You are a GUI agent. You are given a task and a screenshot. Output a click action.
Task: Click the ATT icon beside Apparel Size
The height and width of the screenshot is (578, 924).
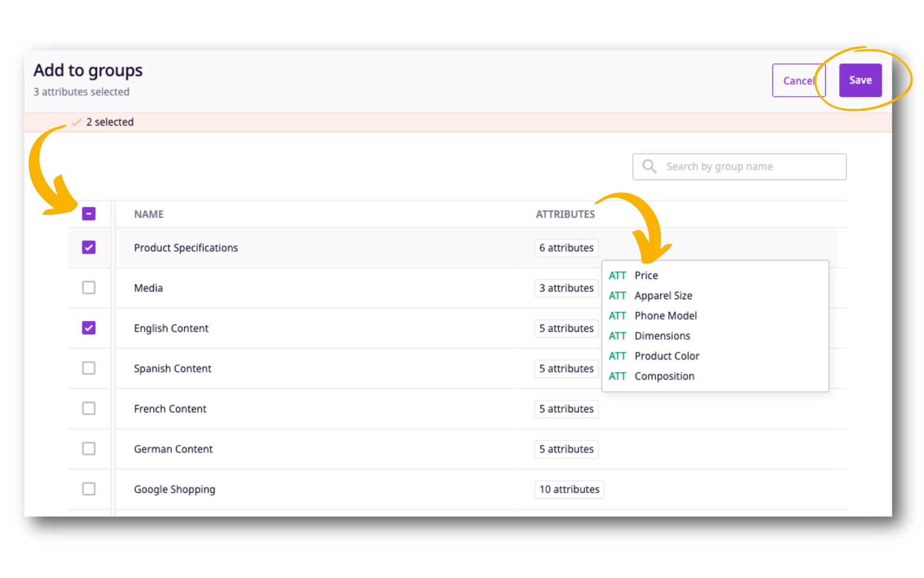[617, 296]
